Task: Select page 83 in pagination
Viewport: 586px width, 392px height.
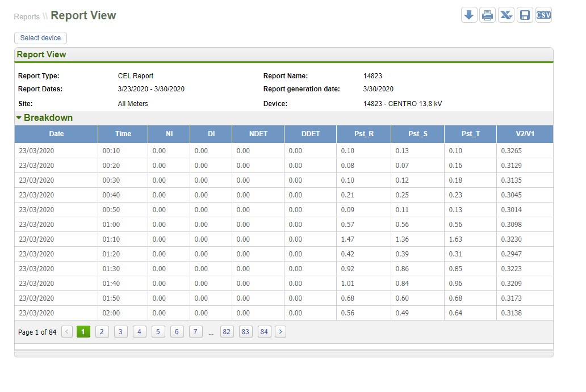Action: pyautogui.click(x=245, y=331)
